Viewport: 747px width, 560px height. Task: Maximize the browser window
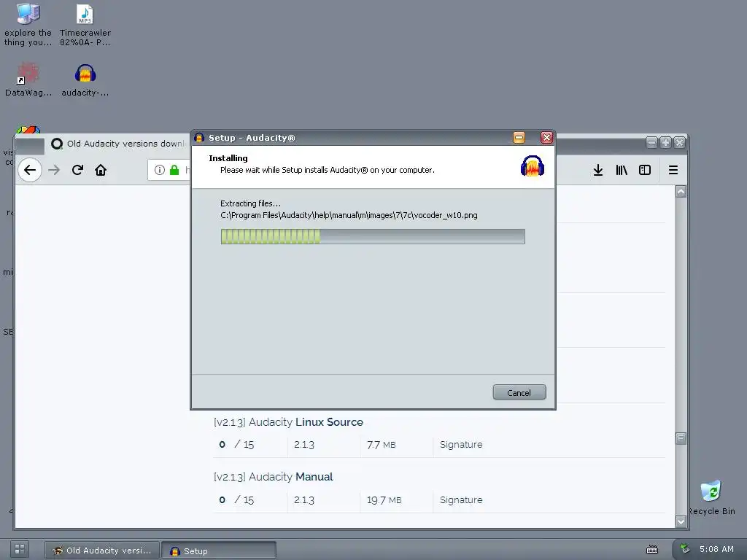tap(665, 142)
